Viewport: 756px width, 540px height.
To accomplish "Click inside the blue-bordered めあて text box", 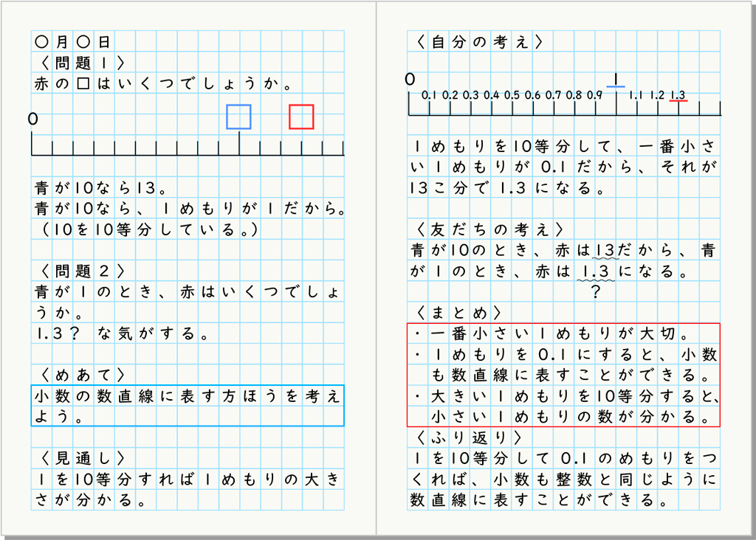I will click(188, 406).
